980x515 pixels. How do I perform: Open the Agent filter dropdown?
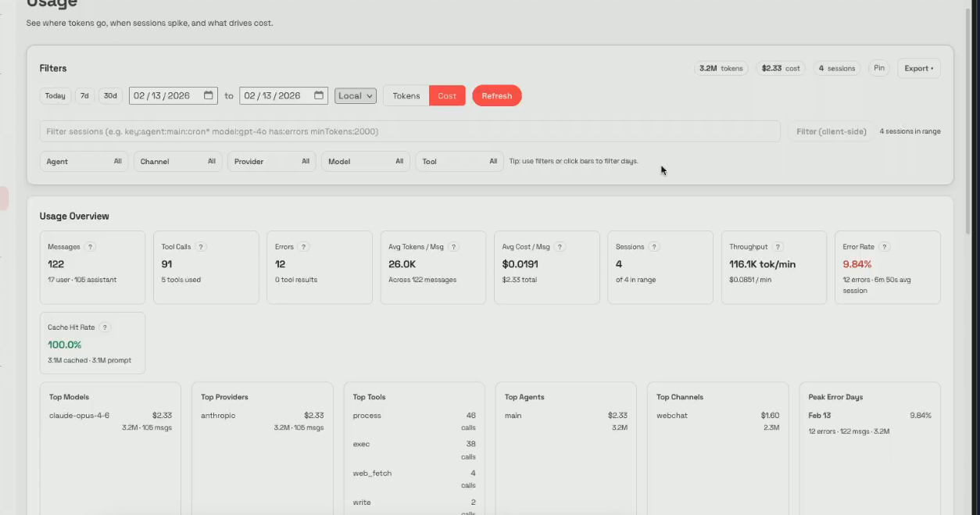[x=84, y=161]
